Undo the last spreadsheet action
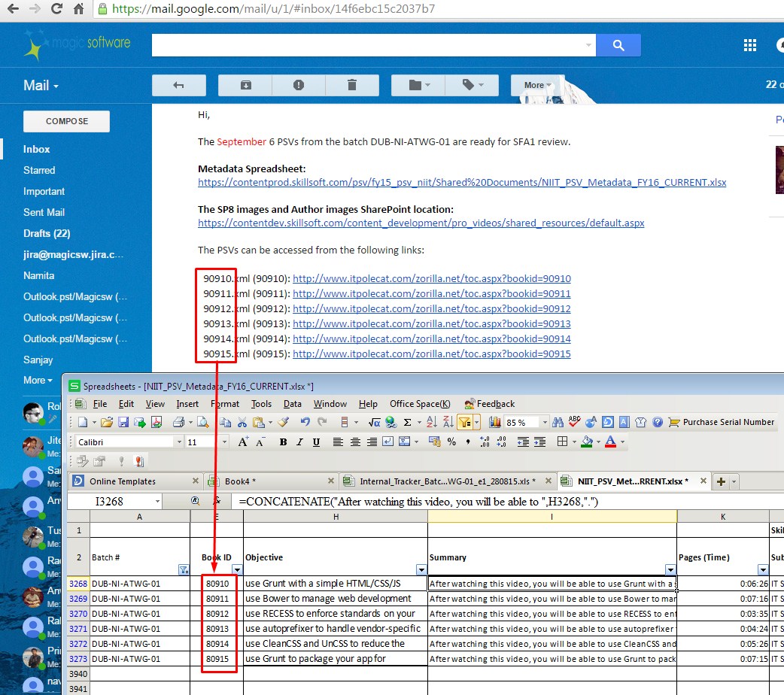This screenshot has height=695, width=784. 305,423
